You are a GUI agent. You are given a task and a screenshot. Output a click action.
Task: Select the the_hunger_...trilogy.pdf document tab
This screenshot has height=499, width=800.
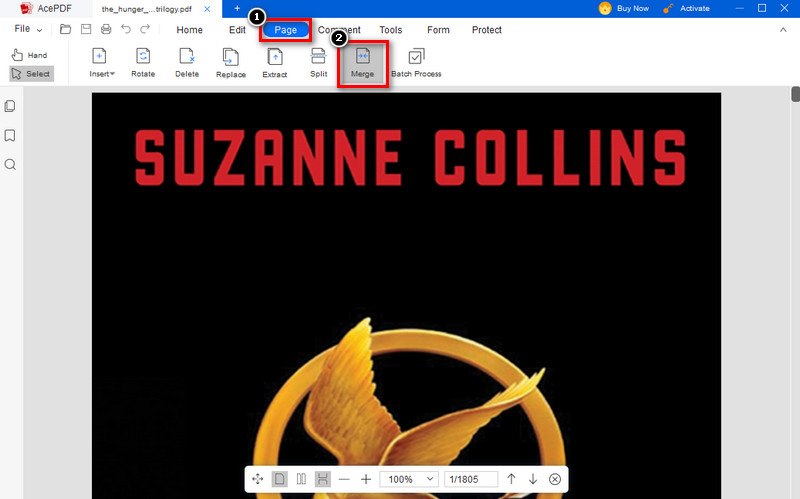coord(146,9)
